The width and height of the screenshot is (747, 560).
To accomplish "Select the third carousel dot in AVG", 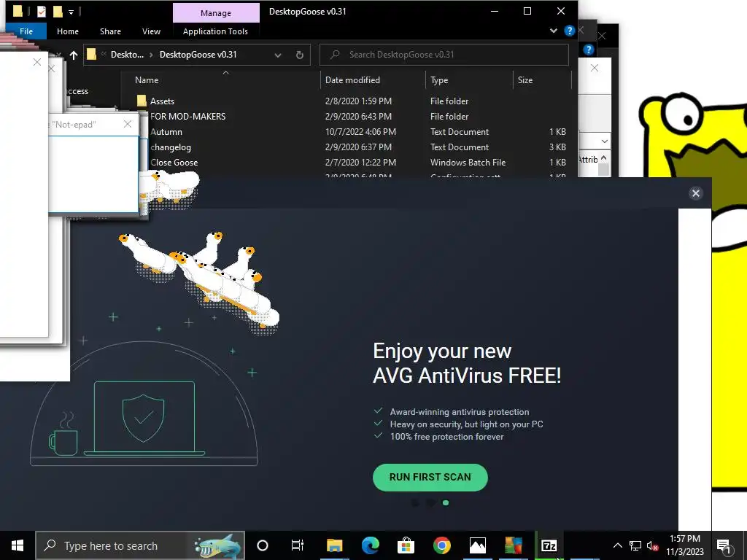I will (x=446, y=503).
